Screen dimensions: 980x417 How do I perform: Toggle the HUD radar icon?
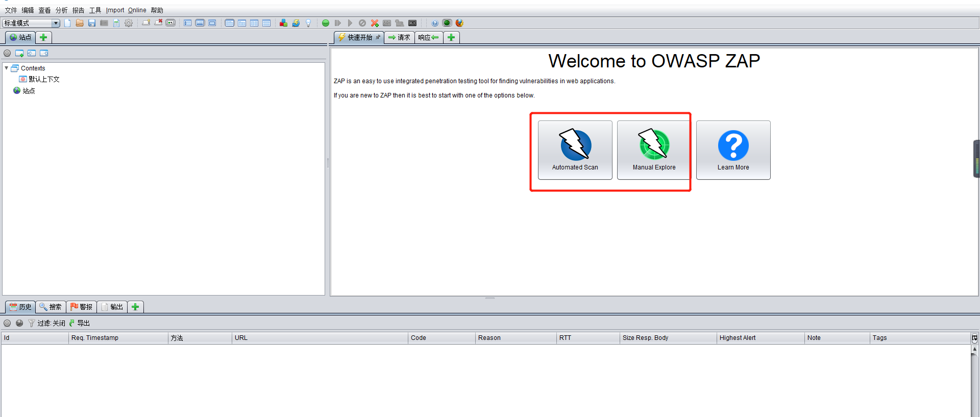pos(447,23)
